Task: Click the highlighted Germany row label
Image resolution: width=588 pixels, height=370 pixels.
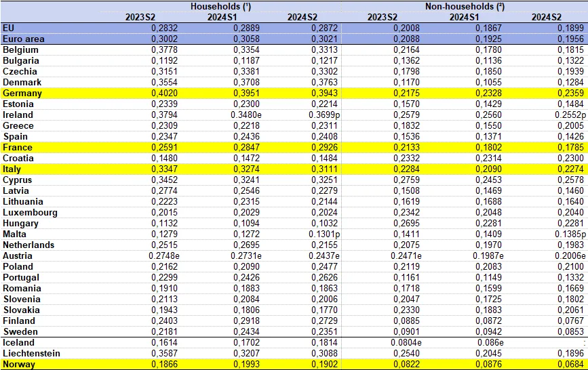Action: (22, 93)
